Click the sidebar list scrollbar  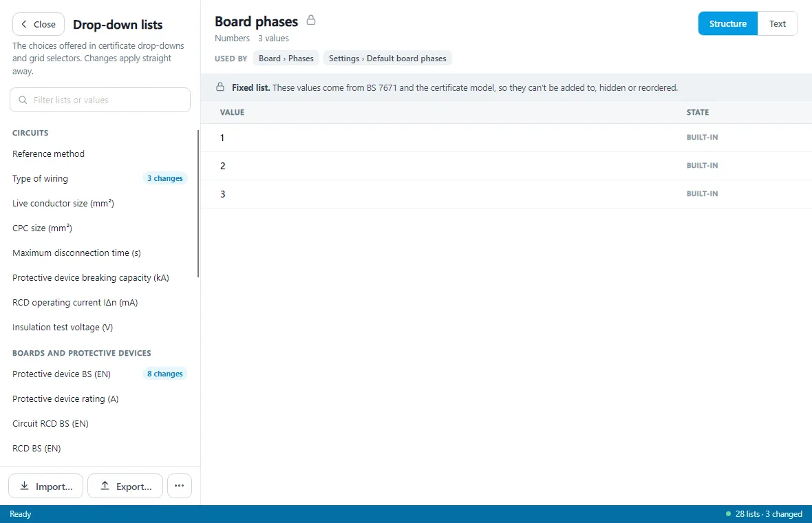coord(197,204)
